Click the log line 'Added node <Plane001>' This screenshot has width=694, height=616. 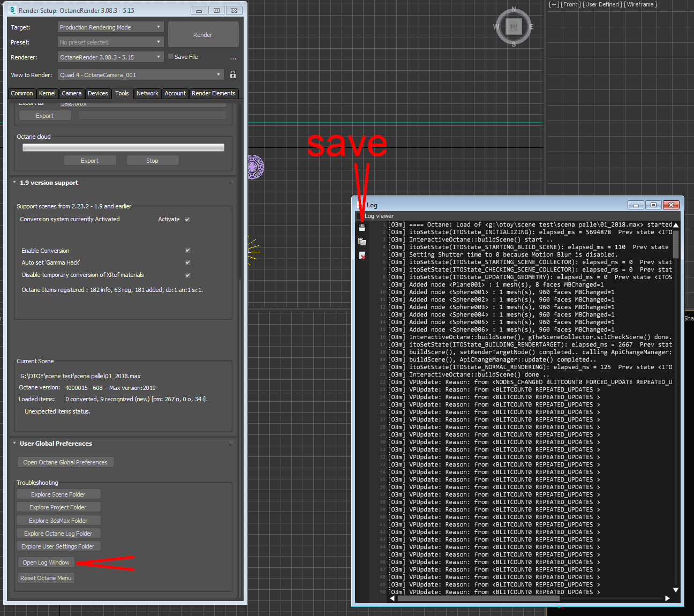coord(496,285)
